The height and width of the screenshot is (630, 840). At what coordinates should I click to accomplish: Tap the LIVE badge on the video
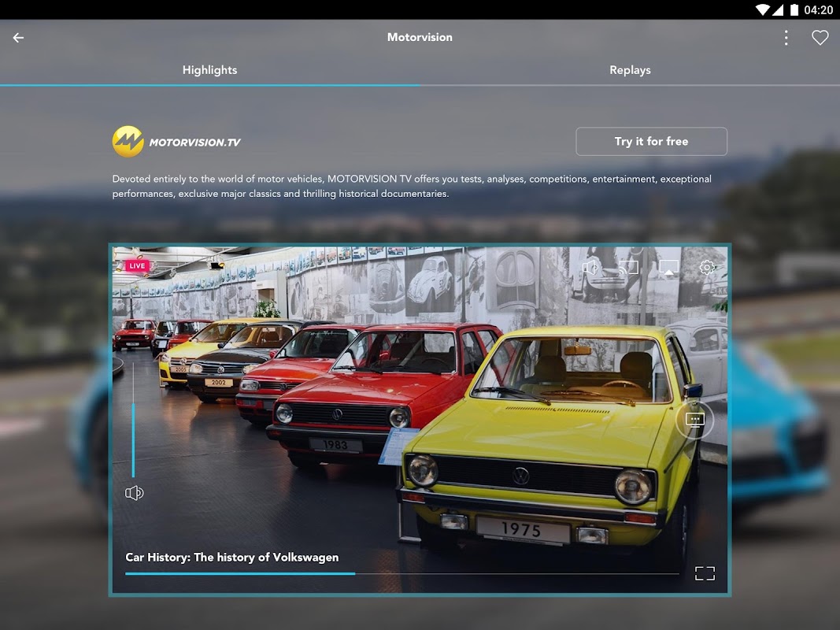click(x=137, y=265)
